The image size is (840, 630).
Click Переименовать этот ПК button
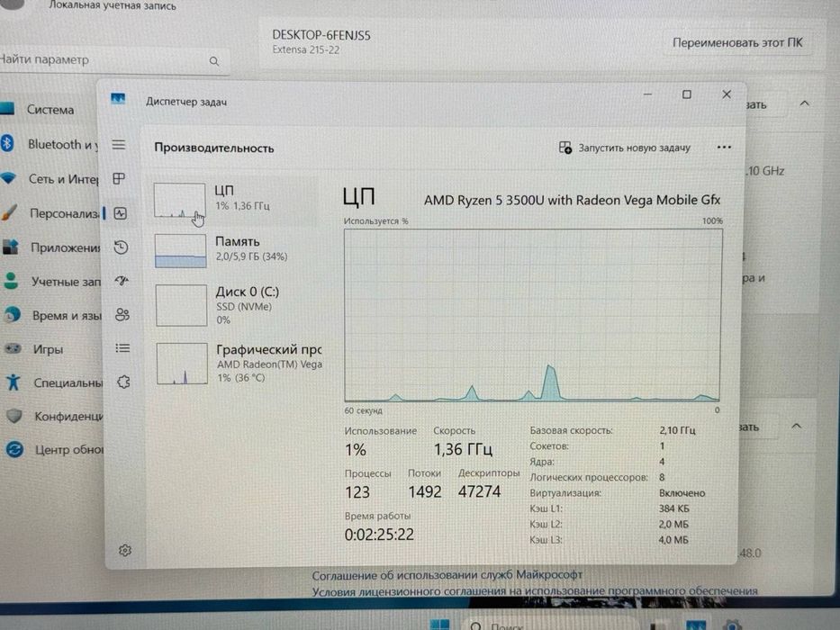point(737,43)
